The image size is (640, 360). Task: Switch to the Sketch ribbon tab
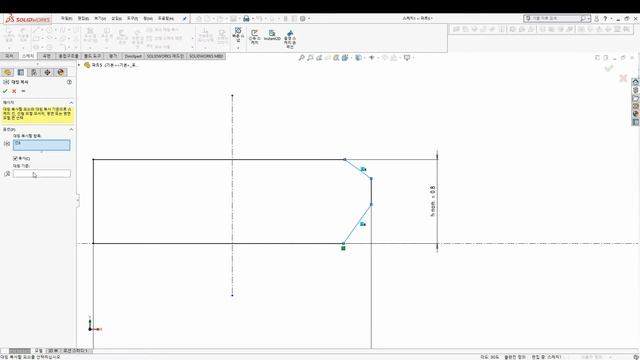(28, 56)
